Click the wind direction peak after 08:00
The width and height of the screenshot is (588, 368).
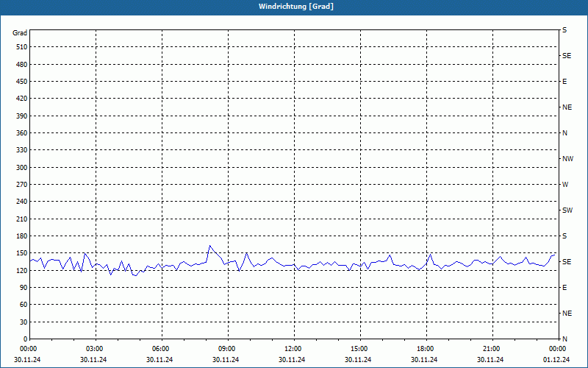click(x=210, y=246)
